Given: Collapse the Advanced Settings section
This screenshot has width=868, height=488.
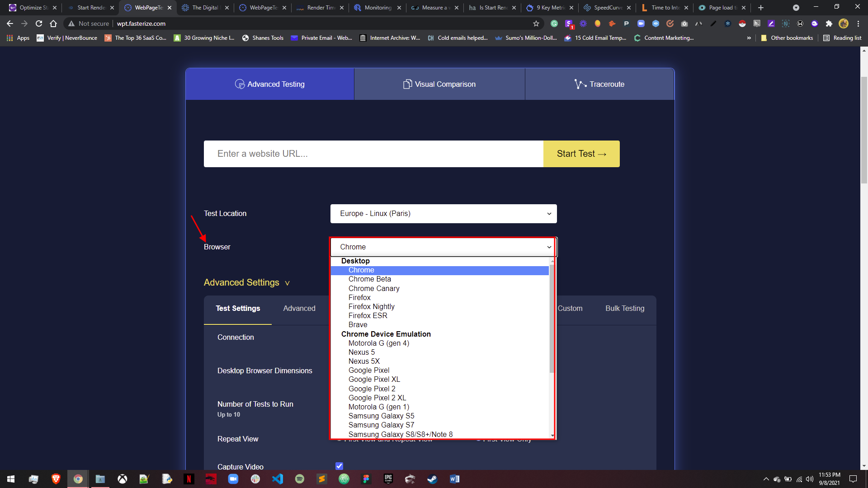Looking at the screenshot, I should (247, 282).
